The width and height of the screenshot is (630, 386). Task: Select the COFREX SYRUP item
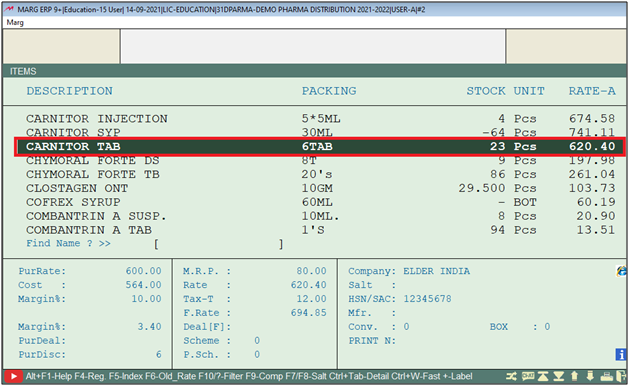[x=320, y=202]
